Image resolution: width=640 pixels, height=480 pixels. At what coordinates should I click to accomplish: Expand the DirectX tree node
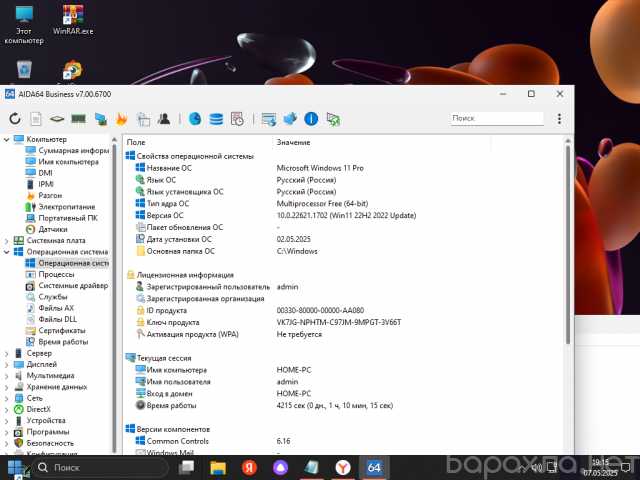(6, 409)
